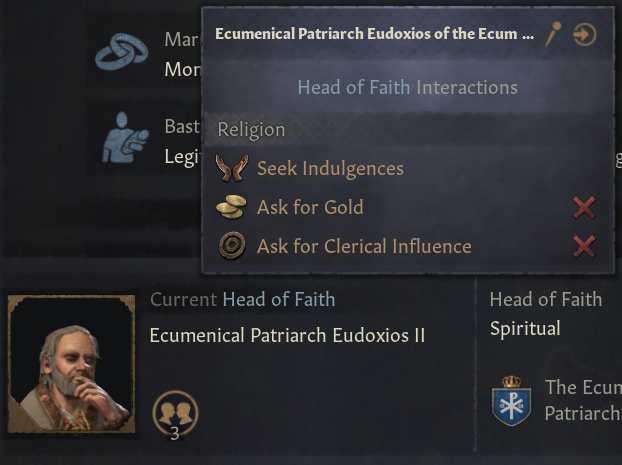Viewport: 622px width, 465px height.
Task: Pin the interaction menu with the pin icon
Action: (553, 35)
